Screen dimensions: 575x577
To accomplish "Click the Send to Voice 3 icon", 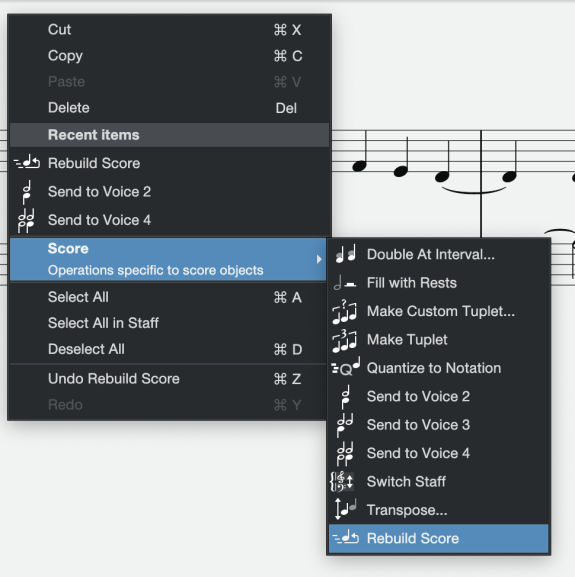I will 345,425.
